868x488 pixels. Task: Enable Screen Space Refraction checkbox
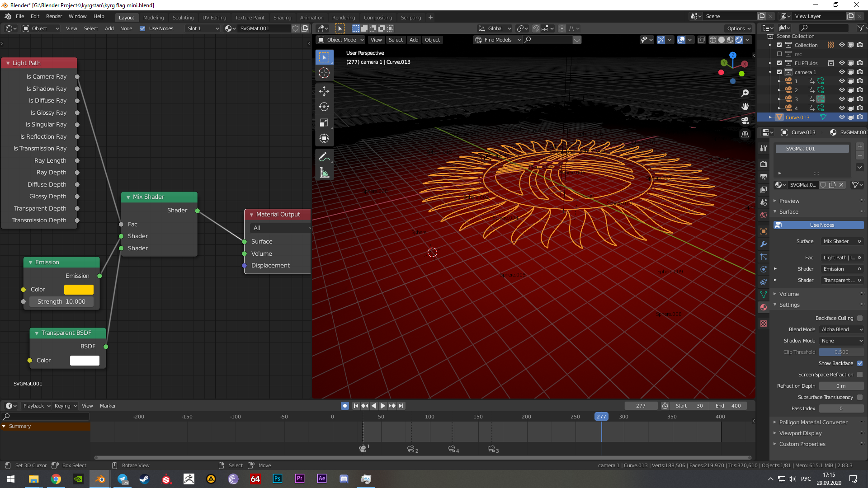coord(860,375)
